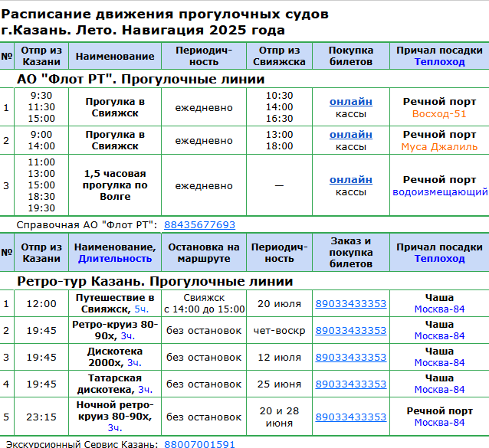Click phone 89033433353 in Ретро-круиз 80-90х 19:45 row
The height and width of the screenshot is (448, 489).
[x=351, y=331]
